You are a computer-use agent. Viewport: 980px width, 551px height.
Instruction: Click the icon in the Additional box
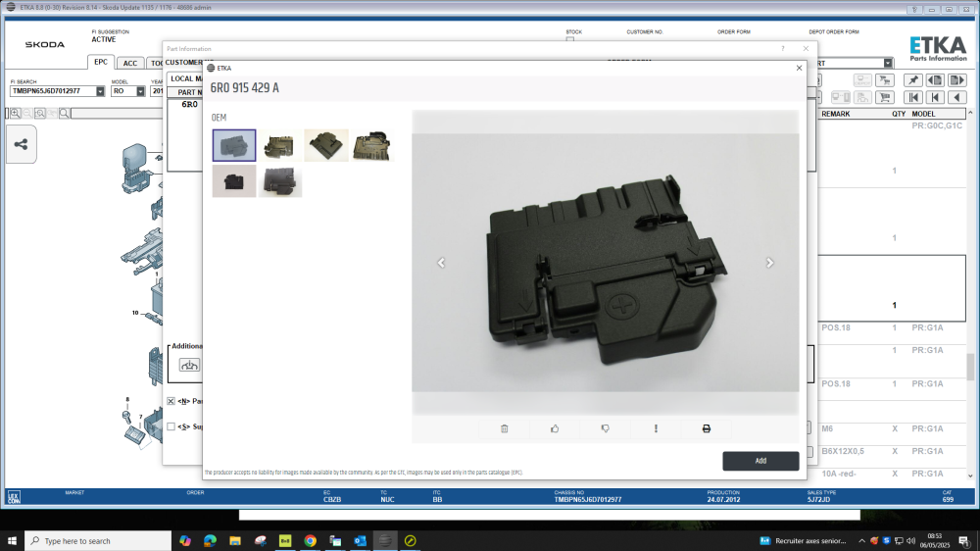(189, 366)
